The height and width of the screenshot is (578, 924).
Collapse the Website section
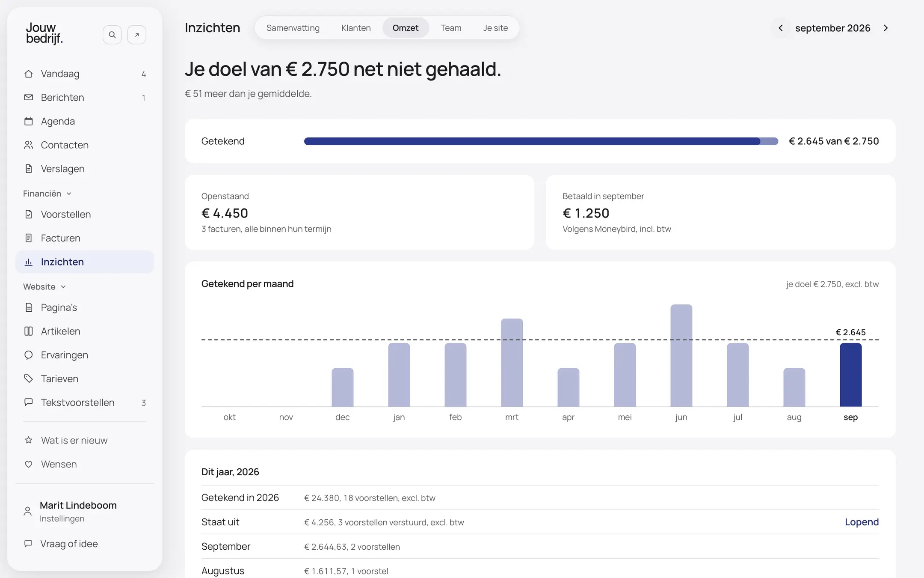coord(44,286)
